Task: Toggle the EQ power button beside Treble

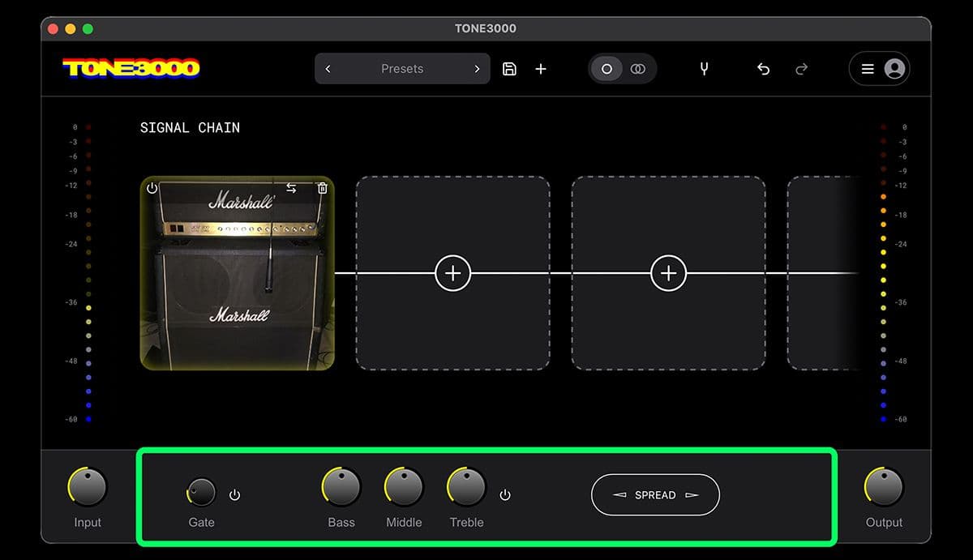Action: click(505, 494)
